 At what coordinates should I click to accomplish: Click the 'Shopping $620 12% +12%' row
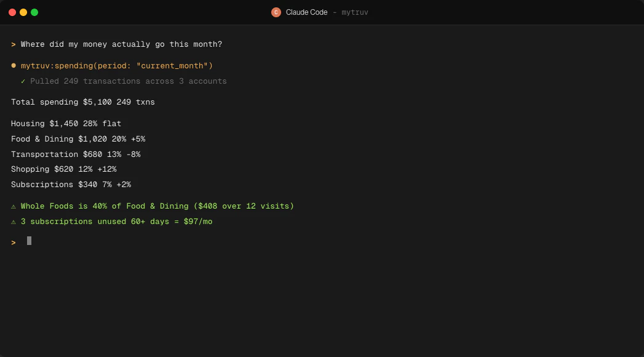(x=63, y=169)
